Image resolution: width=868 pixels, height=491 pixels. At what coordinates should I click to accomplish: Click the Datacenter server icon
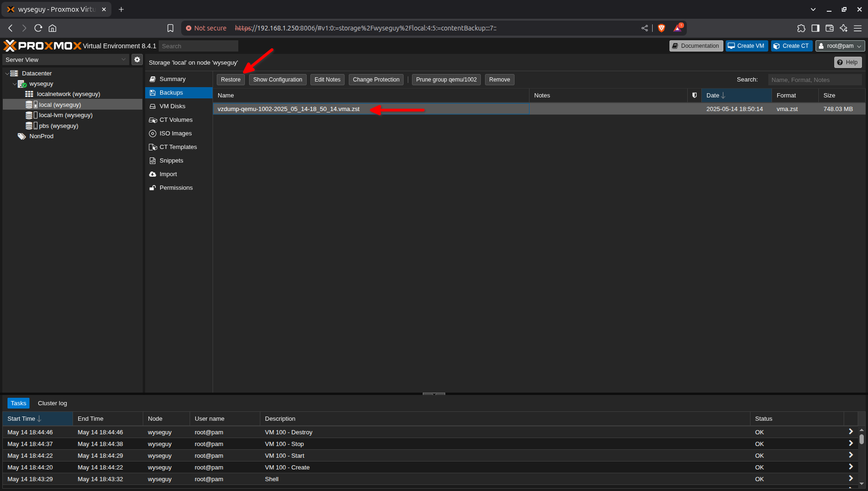point(14,73)
